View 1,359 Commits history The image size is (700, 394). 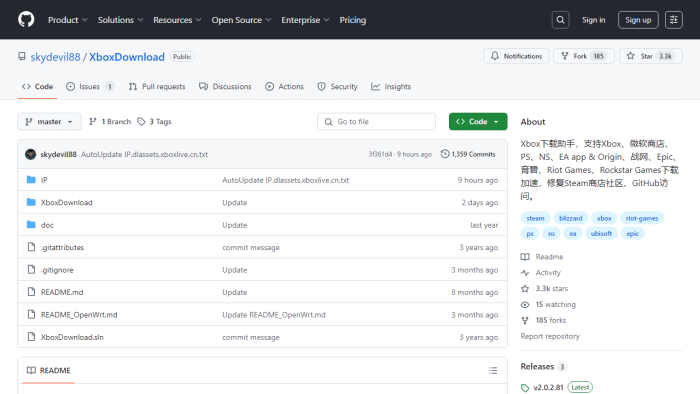(x=468, y=154)
